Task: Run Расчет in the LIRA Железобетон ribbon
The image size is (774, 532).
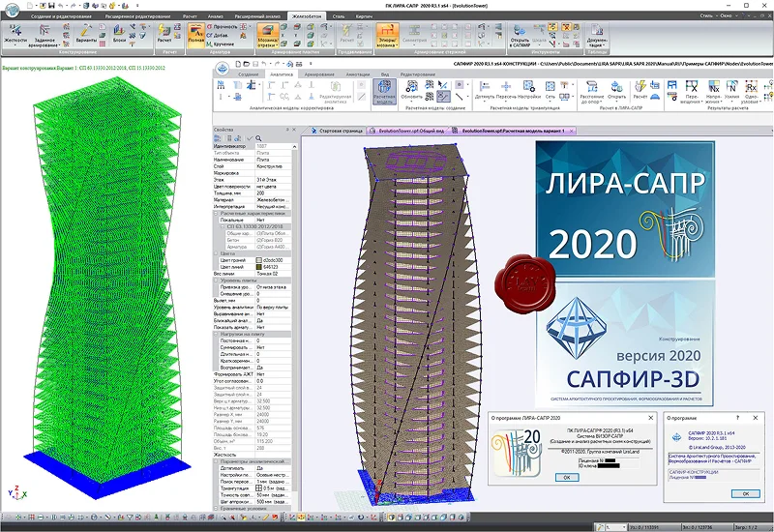Action: click(164, 34)
